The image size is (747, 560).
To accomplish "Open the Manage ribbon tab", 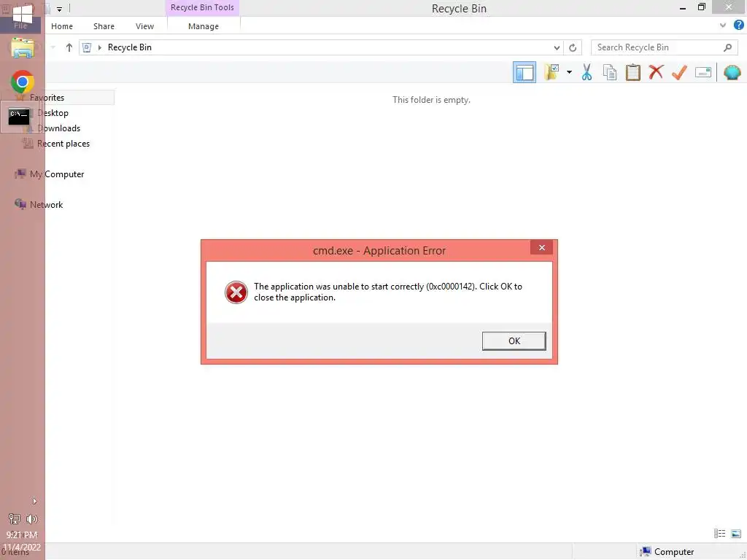I will (x=204, y=26).
